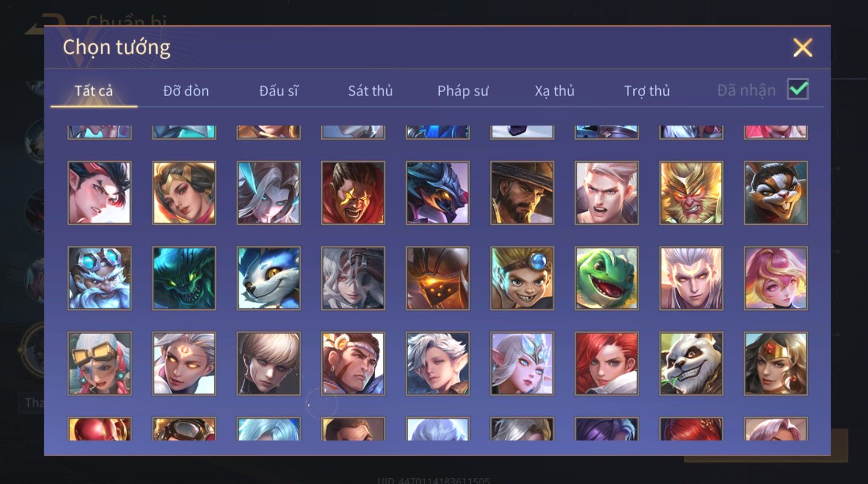Viewport: 868px width, 484px height.
Task: Switch to the Pháp sư tab
Action: tap(463, 91)
